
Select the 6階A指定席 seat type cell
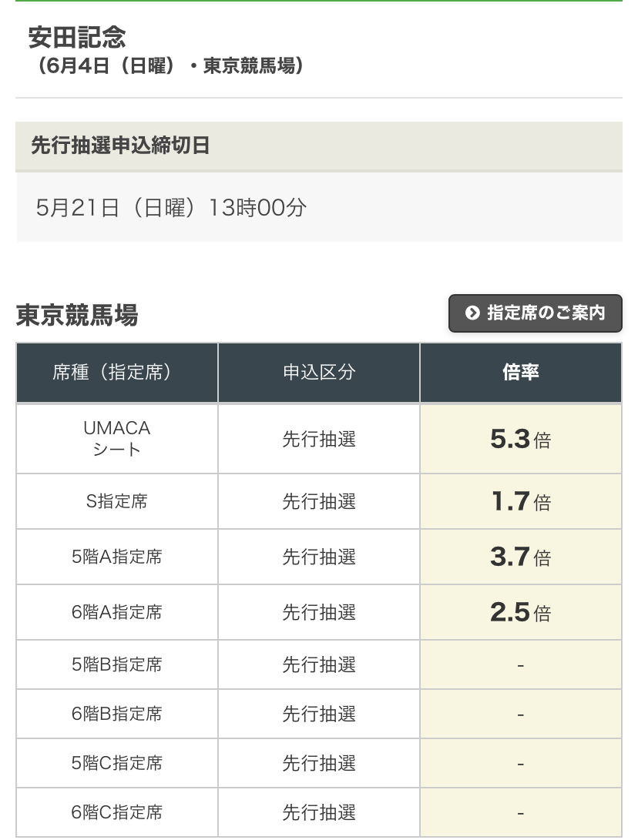tap(117, 612)
